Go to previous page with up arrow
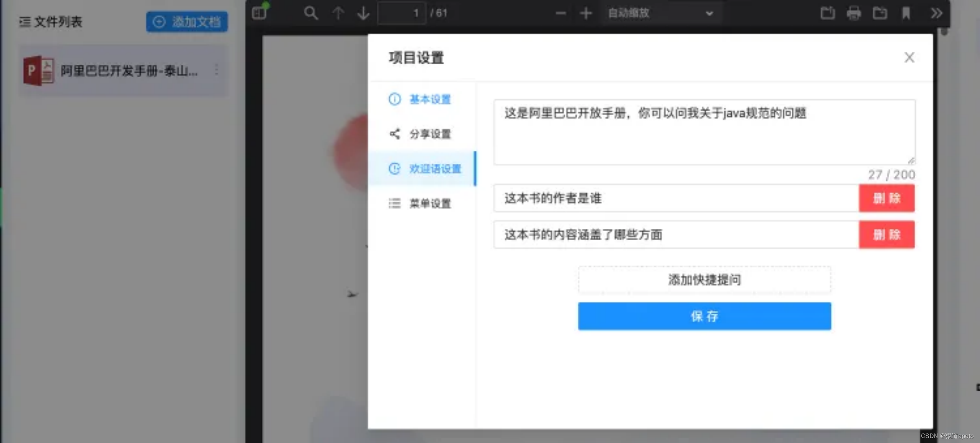The height and width of the screenshot is (443, 980). click(338, 13)
